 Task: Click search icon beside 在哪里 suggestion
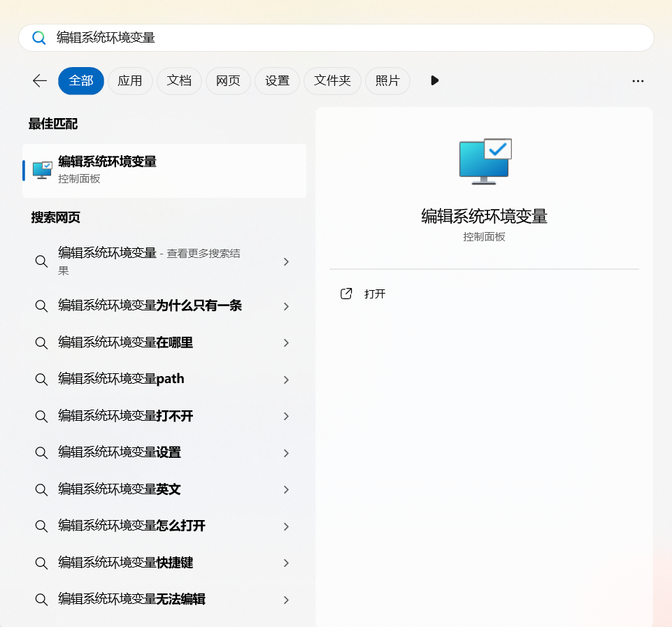click(x=41, y=343)
